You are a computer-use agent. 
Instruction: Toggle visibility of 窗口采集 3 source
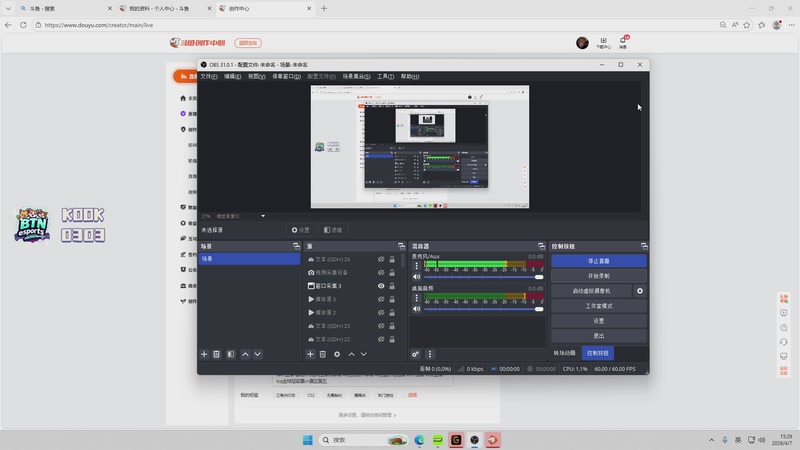pyautogui.click(x=381, y=286)
